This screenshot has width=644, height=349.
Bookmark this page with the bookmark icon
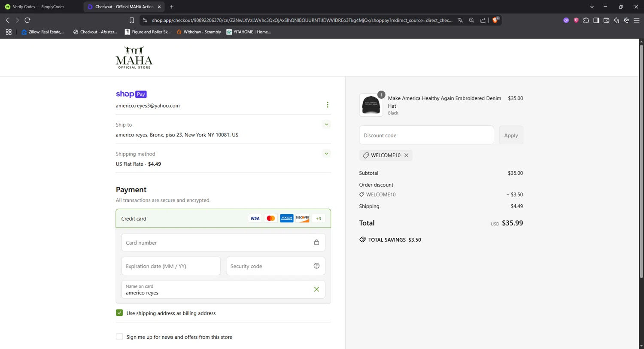[132, 20]
